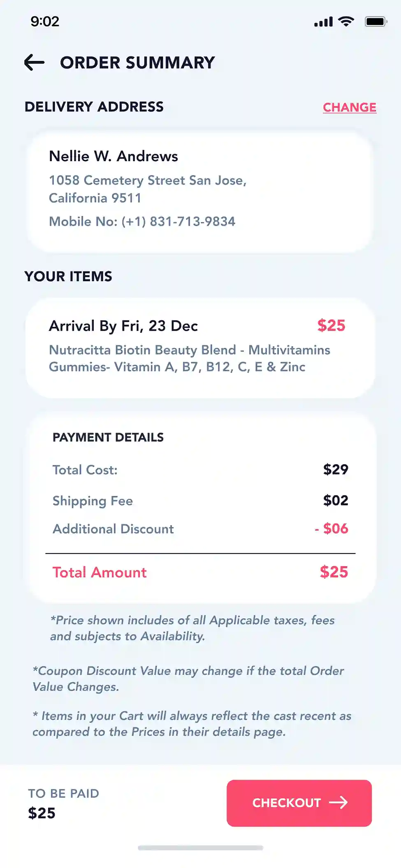401x868 pixels.
Task: Tap the battery indicator icon
Action: pos(376,21)
